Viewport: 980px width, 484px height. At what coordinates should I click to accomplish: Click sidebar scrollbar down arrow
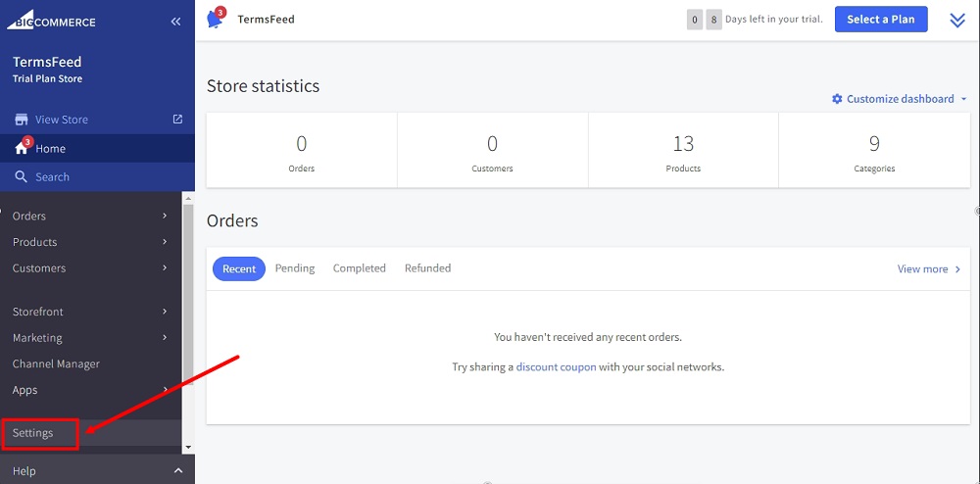pos(188,448)
